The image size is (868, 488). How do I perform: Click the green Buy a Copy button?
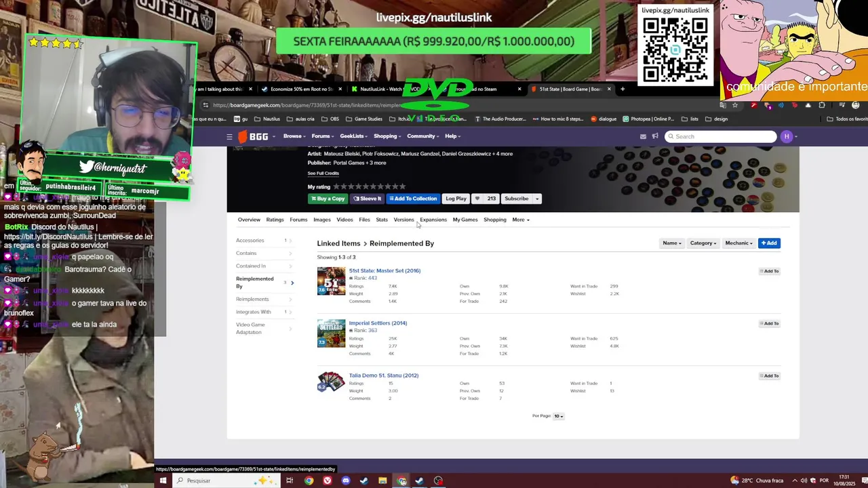click(x=328, y=199)
